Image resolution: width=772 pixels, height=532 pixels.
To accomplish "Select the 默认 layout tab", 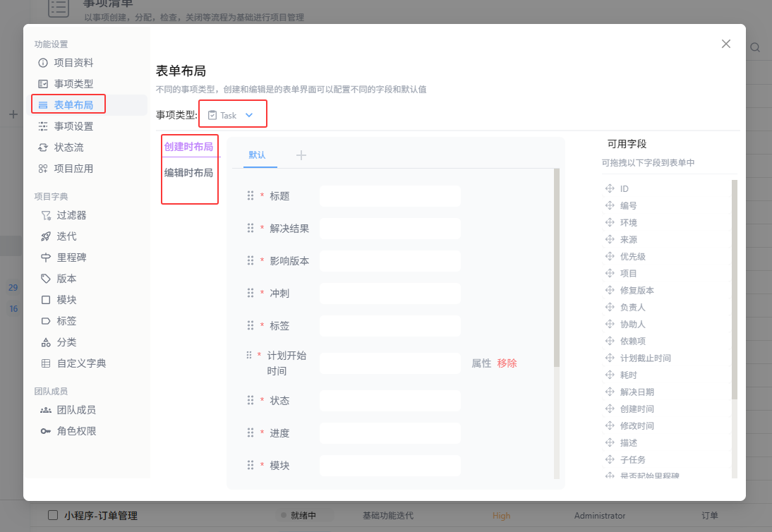I will coord(257,155).
